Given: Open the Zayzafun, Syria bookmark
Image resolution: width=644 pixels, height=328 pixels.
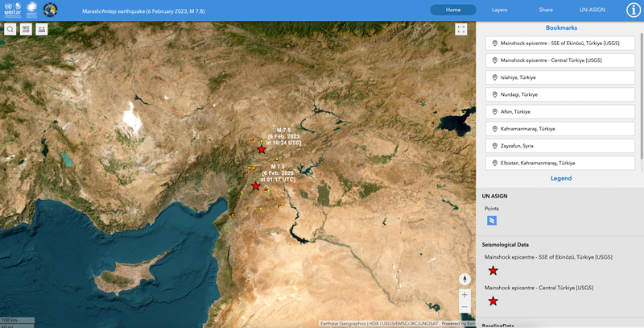Looking at the screenshot, I should 561,146.
